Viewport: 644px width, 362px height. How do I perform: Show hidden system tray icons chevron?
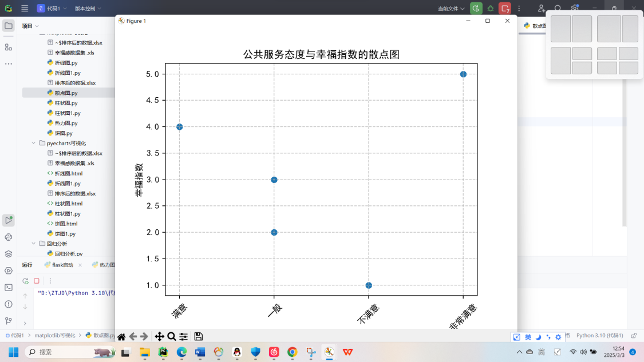coord(519,352)
